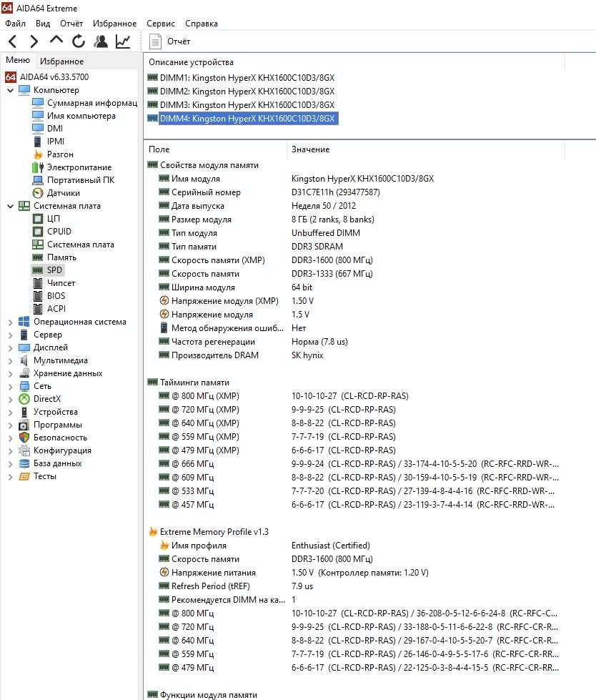Select the AIDA64 v6.33.5700 root item
This screenshot has height=700, width=596.
tap(47, 77)
